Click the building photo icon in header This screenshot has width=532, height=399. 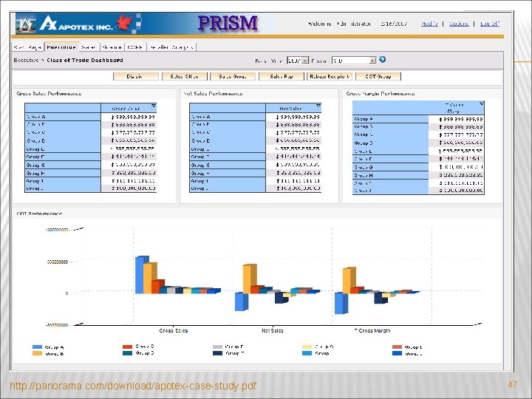tap(26, 25)
